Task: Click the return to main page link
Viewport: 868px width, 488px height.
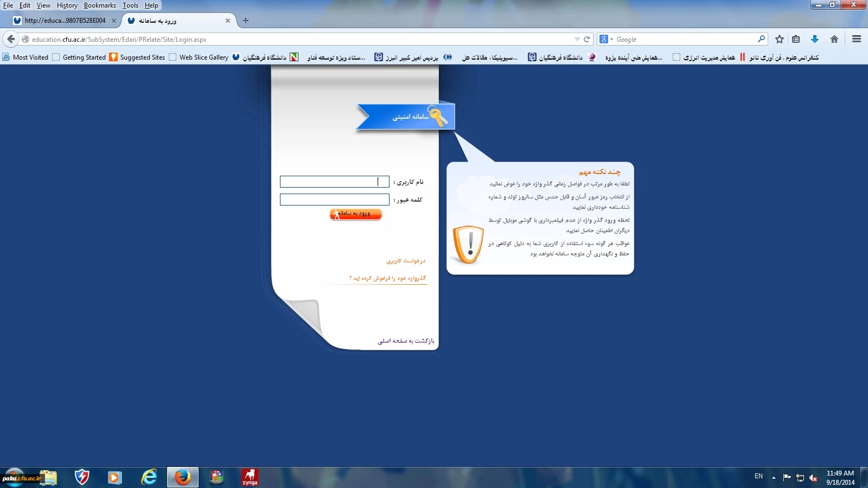Action: point(406,341)
